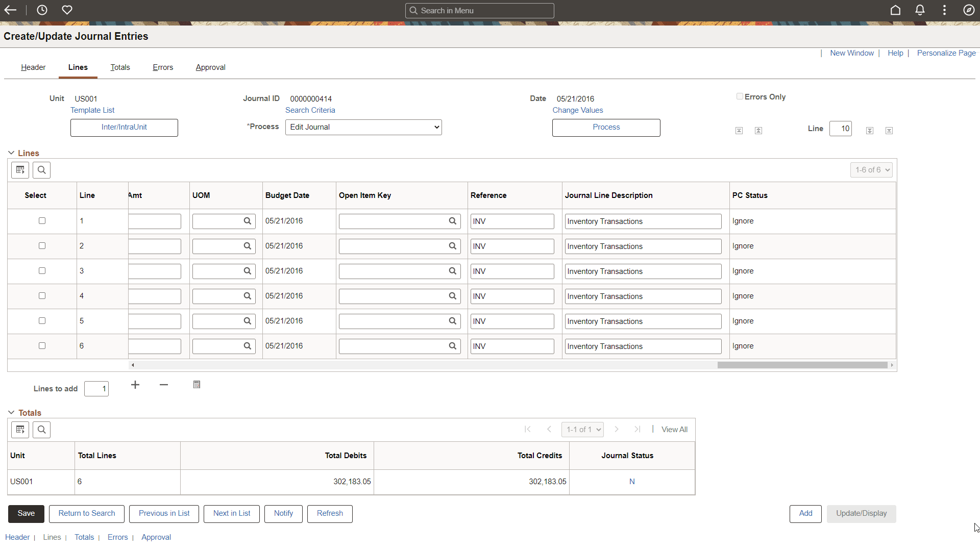The height and width of the screenshot is (551, 980).
Task: Open the Actions three-dot menu icon
Action: coord(944,10)
